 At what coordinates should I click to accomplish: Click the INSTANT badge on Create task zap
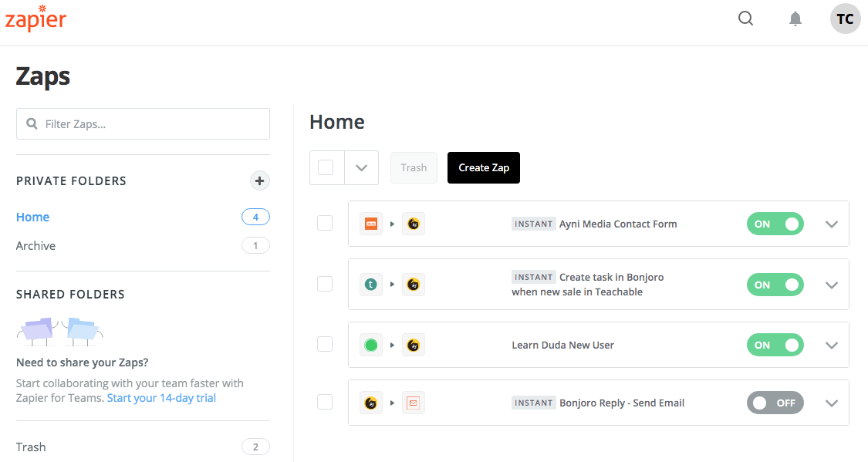(534, 277)
